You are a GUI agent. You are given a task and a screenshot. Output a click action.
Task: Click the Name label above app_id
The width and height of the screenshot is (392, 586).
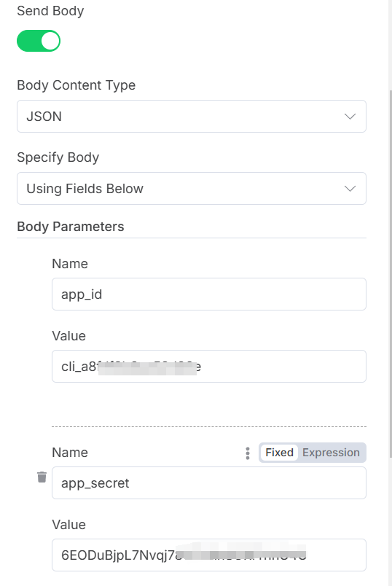(70, 264)
